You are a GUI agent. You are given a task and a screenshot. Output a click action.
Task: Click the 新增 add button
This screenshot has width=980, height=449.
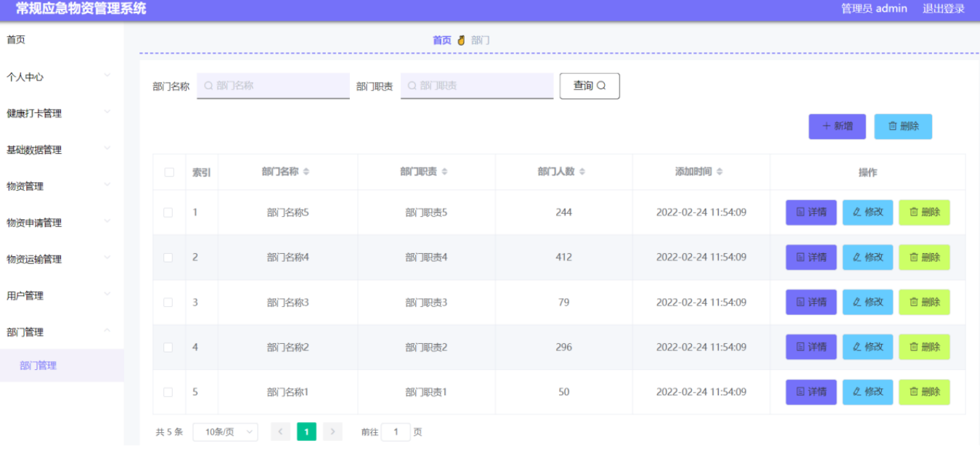[838, 126]
